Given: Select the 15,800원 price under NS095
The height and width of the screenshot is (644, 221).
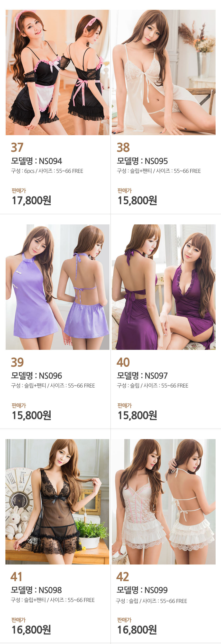Looking at the screenshot, I should coord(137,200).
